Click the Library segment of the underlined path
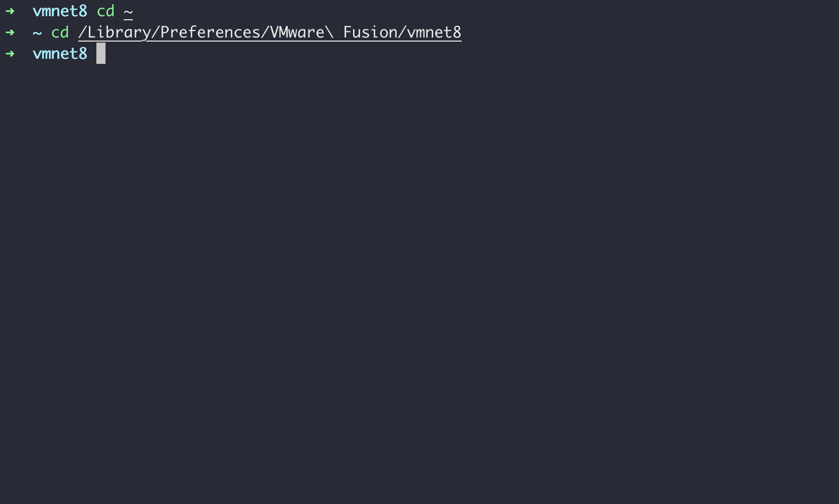Screen dimensions: 839x504 click(119, 32)
